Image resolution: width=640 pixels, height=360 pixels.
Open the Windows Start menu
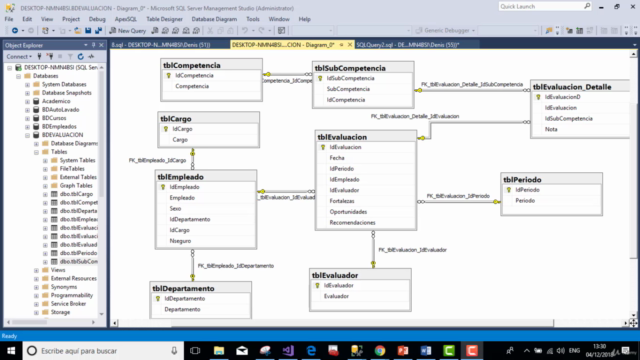tap(11, 351)
